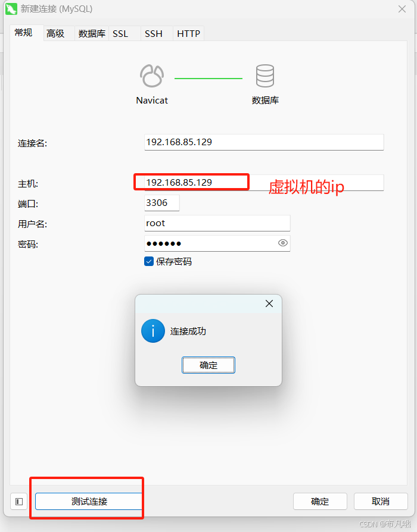
Task: Click the 测试连接 button
Action: click(89, 502)
